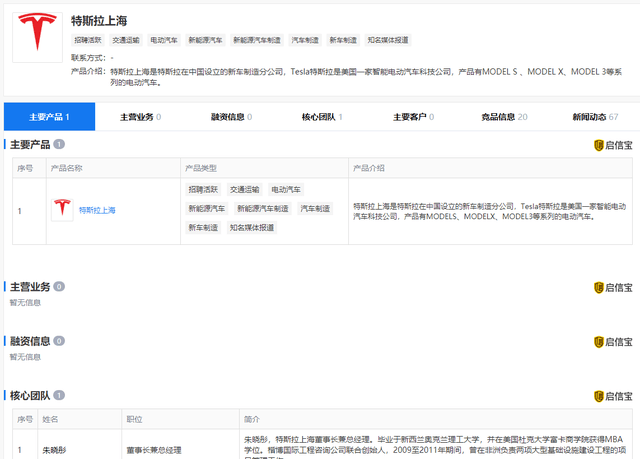Click 新能源汽车 tag in product table
Image resolution: width=640 pixels, height=459 pixels.
pyautogui.click(x=207, y=208)
